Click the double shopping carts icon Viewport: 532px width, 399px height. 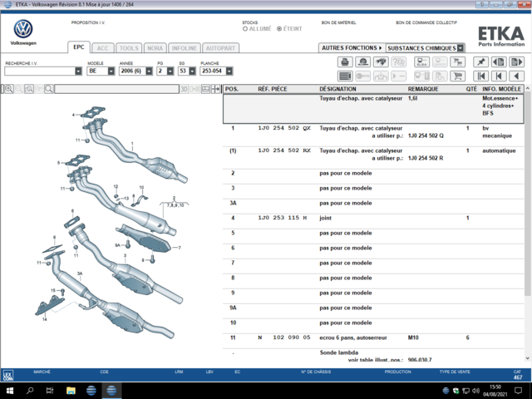(x=457, y=62)
